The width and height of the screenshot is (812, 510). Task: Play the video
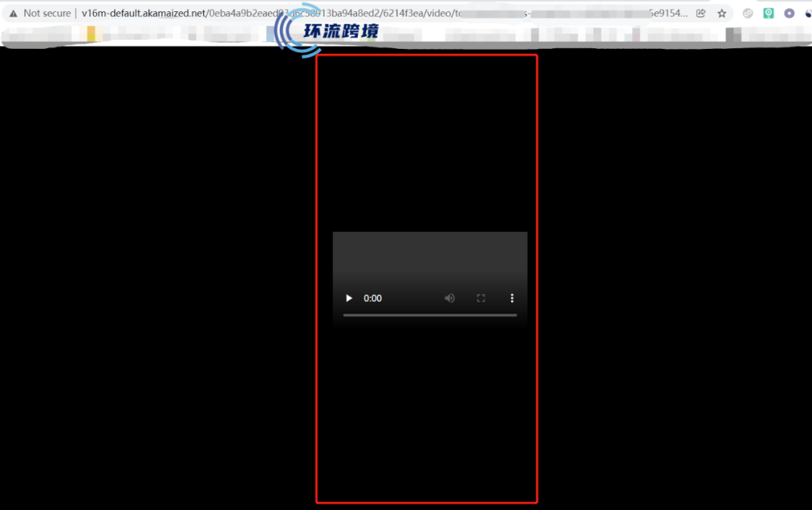tap(349, 299)
